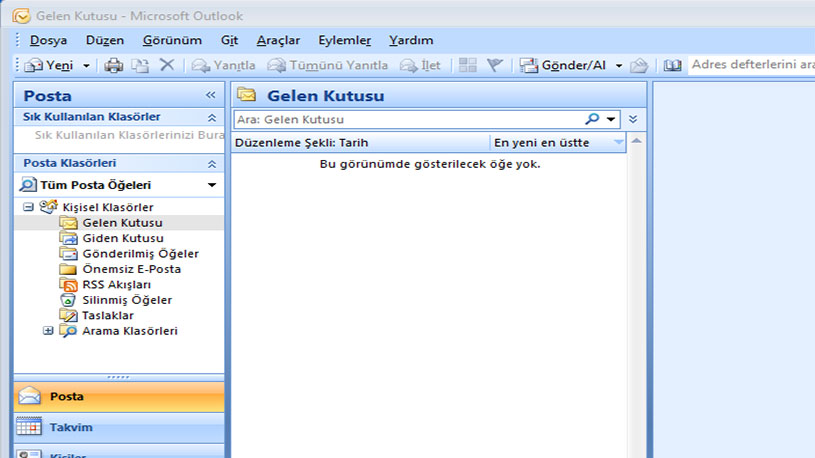
Task: Select the Taslaklar folder
Action: pos(108,316)
